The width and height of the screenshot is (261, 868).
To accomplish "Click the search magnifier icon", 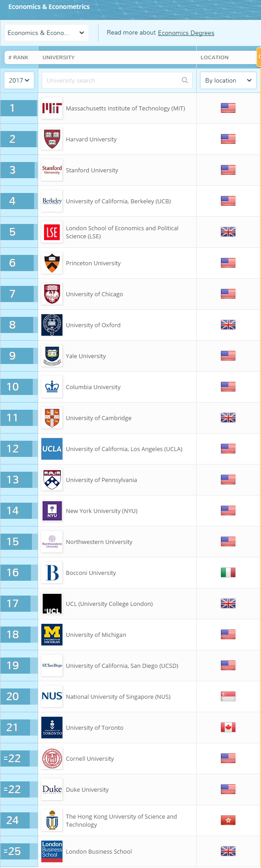I will pos(185,80).
